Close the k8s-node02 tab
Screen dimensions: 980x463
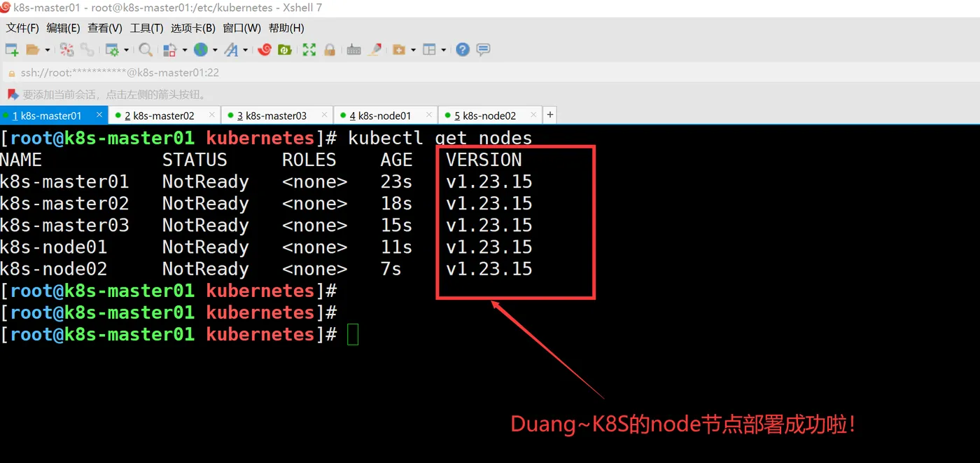coord(533,115)
